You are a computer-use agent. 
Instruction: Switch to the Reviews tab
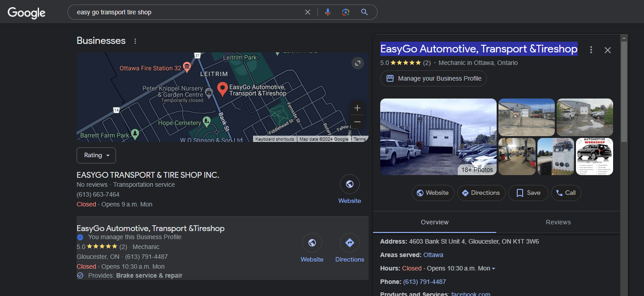(x=558, y=222)
